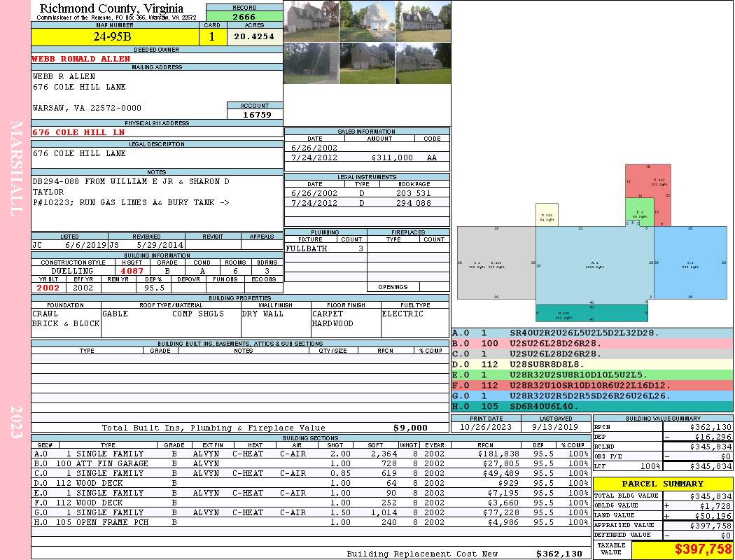This screenshot has width=735, height=560.
Task: Click physical address 676 COLE HILL LN
Action: tap(78, 132)
